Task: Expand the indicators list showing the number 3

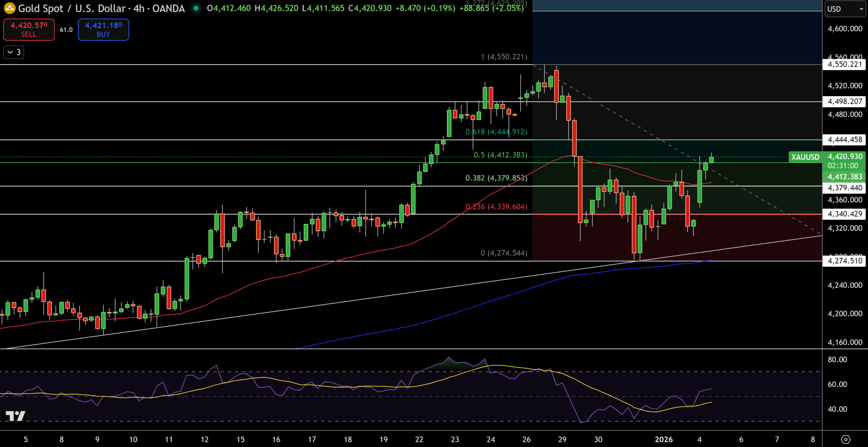Action: pos(14,52)
